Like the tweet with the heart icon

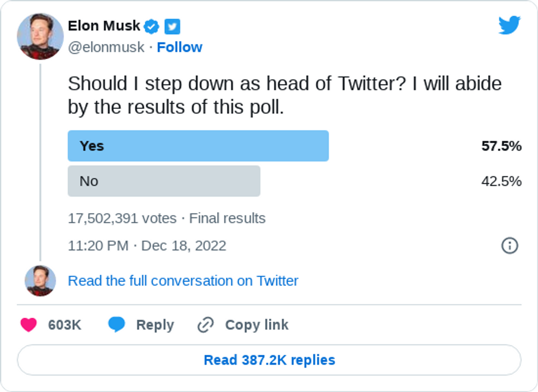click(29, 325)
